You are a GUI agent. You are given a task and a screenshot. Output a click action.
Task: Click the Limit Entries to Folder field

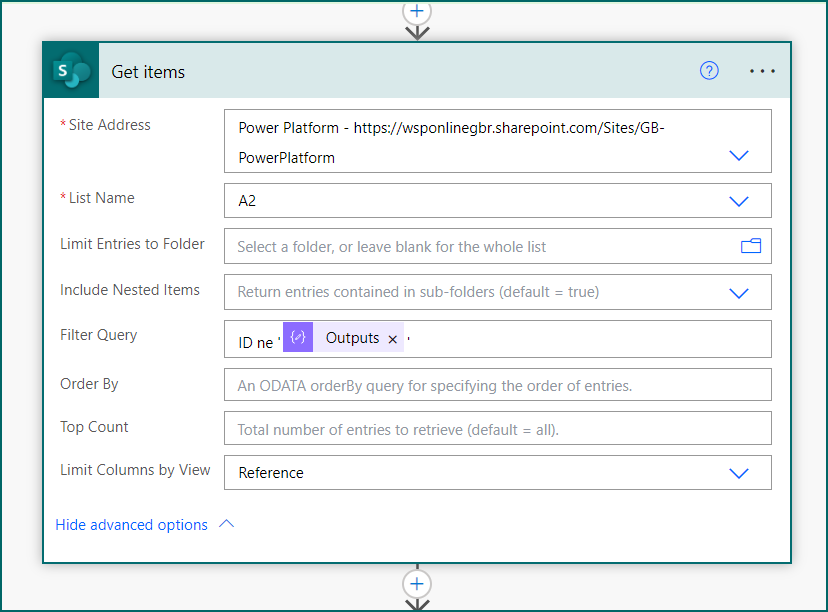click(480, 246)
